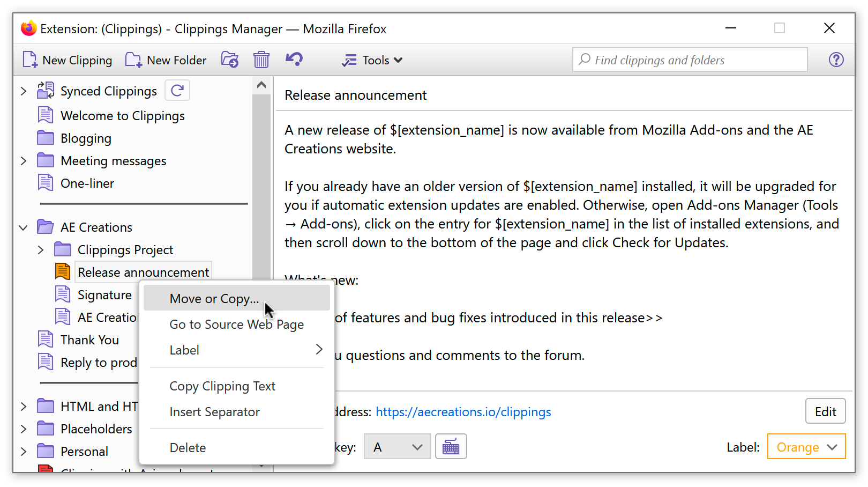Screen dimensions: 868x487
Task: Open the Orange label color dropdown
Action: 806,447
